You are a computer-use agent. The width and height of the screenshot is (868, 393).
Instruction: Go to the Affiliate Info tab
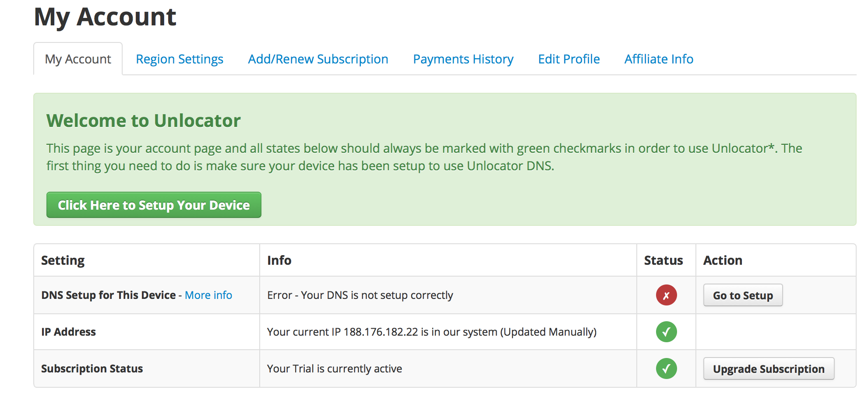(x=659, y=59)
